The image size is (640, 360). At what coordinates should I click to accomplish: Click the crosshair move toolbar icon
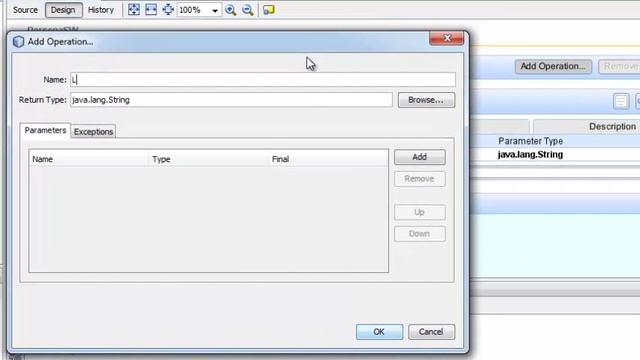[168, 10]
